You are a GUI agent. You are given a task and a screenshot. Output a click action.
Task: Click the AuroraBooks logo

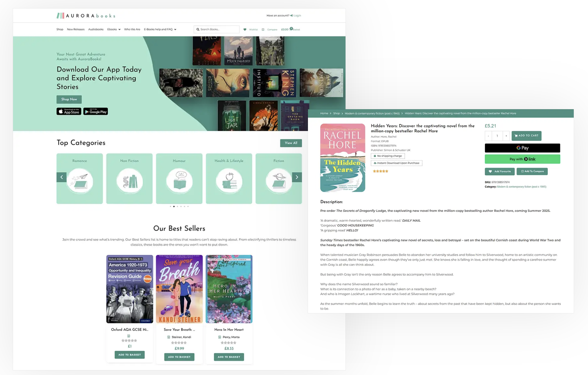pos(86,16)
